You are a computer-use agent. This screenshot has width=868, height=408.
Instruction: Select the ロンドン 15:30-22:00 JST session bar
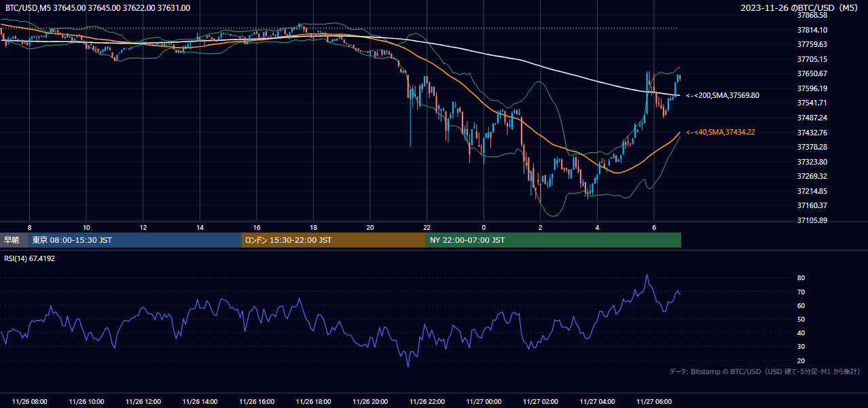click(x=333, y=240)
